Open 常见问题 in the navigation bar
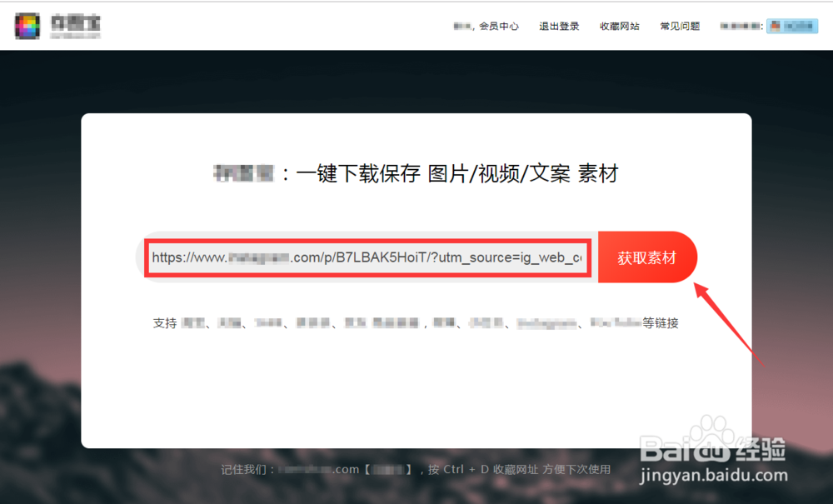Viewport: 833px width, 504px height. tap(679, 26)
